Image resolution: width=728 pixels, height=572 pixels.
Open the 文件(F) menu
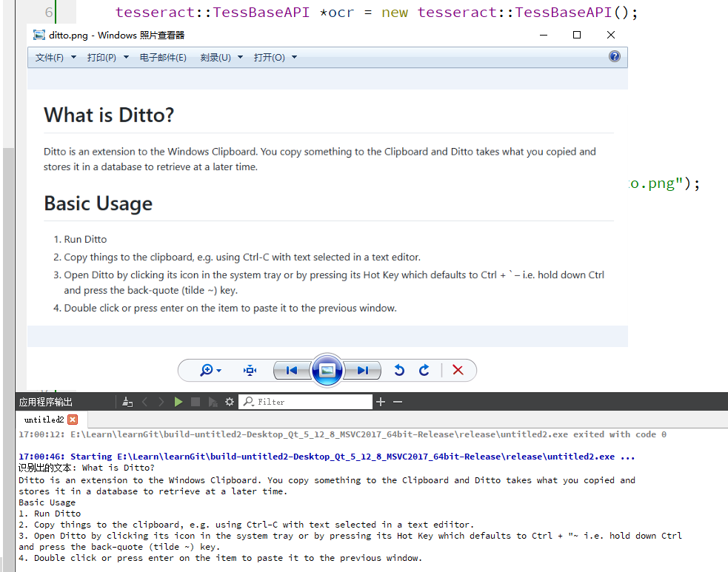coord(50,58)
